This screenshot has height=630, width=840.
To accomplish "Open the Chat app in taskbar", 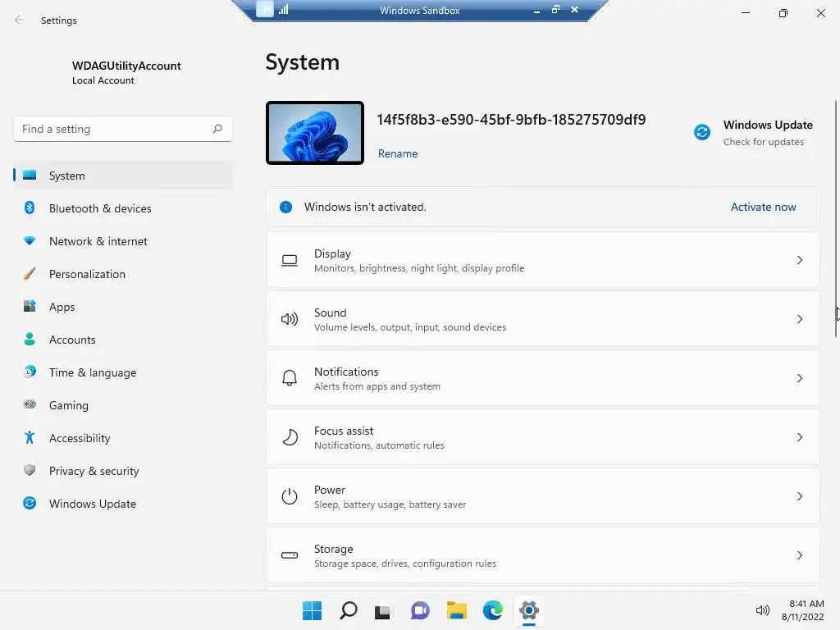I will click(x=420, y=610).
